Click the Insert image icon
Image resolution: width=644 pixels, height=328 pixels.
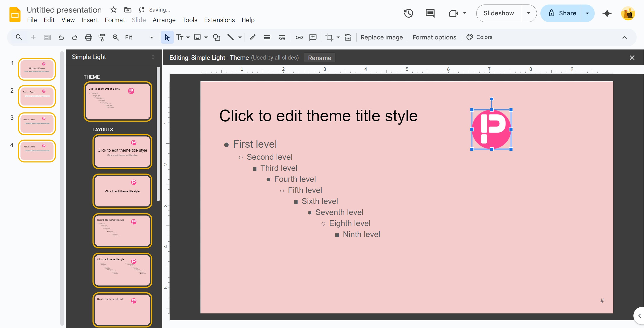click(x=198, y=37)
